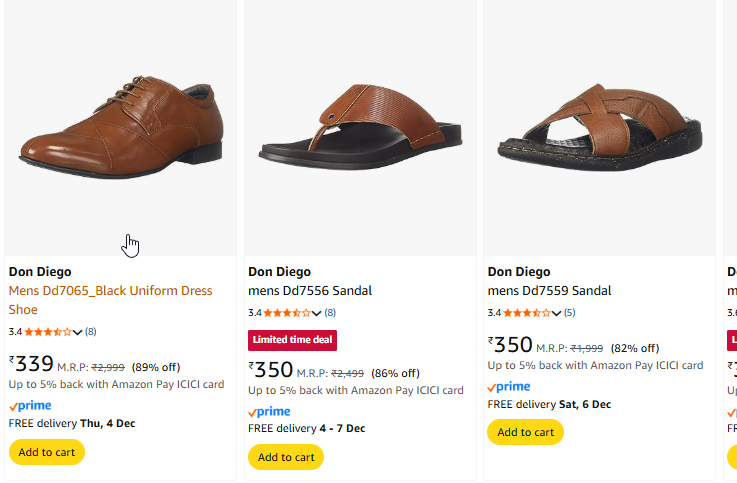Add the ₹339 dress shoe to cart
737x483 pixels.
tap(46, 452)
